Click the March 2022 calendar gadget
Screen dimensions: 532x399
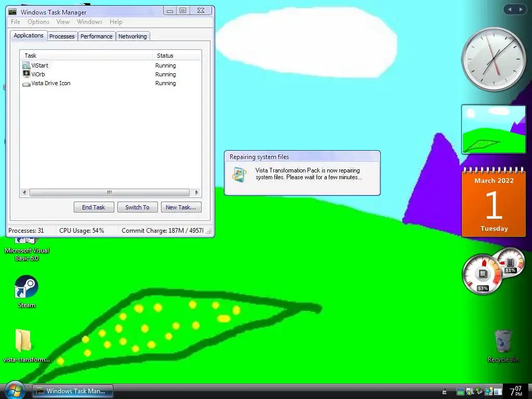(494, 202)
